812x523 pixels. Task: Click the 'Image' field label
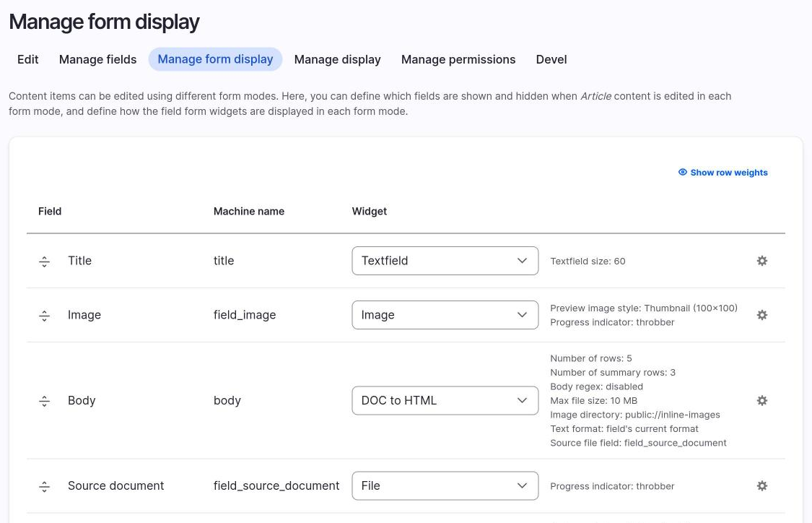tap(84, 315)
